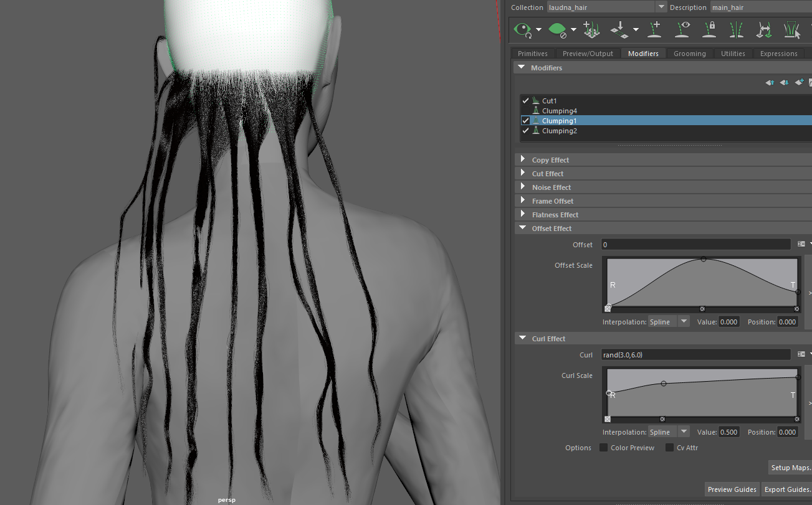Open the Primitives tab
Image resolution: width=812 pixels, height=505 pixels.
[532, 54]
